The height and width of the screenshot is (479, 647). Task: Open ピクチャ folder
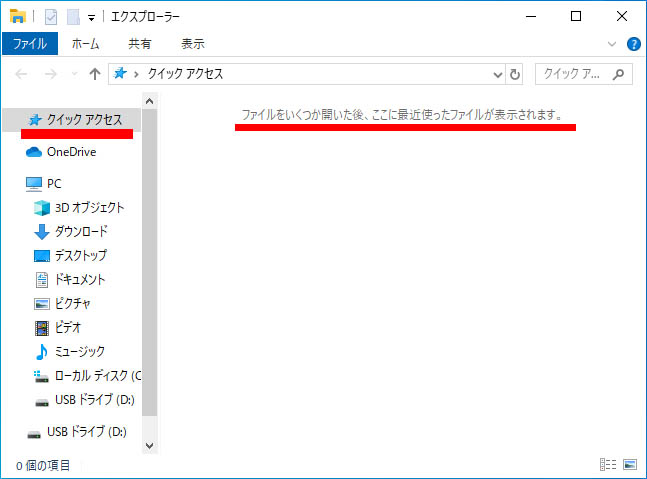click(x=72, y=304)
